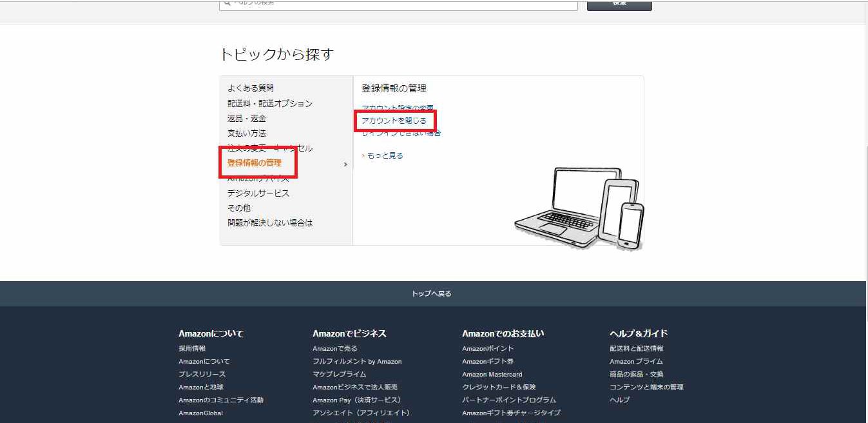The image size is (868, 423).
Task: Open サインインできない場合 link
Action: [x=400, y=133]
